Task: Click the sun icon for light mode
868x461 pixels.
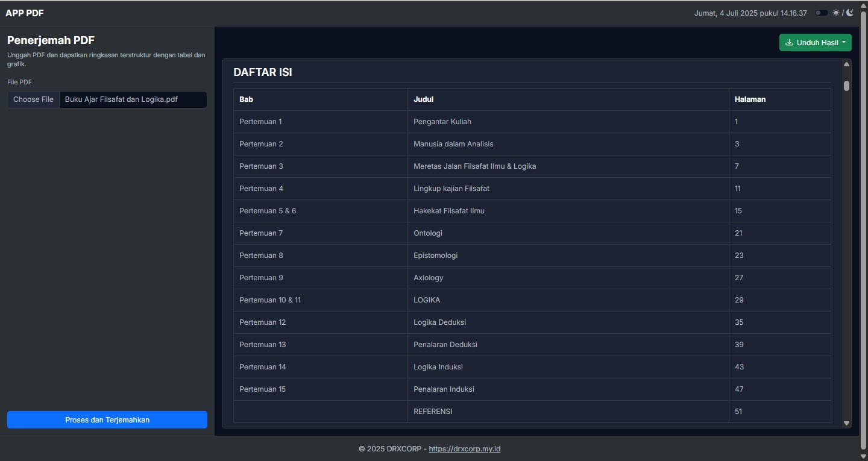Action: [x=836, y=13]
